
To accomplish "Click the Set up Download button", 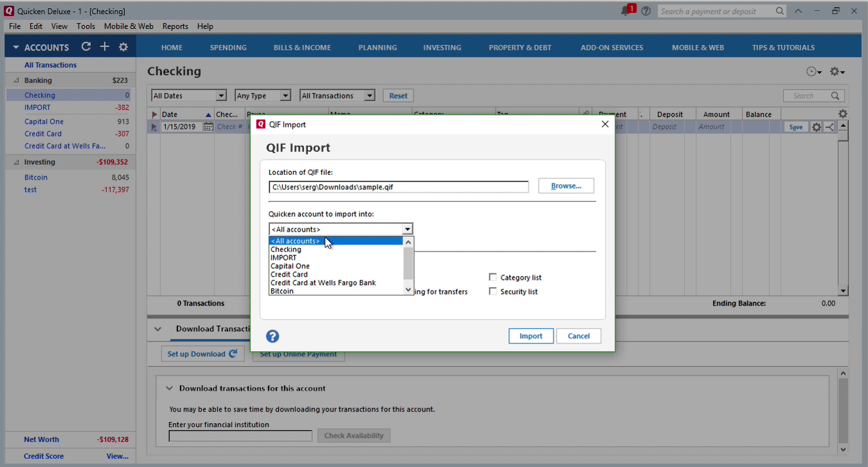I will click(x=203, y=354).
